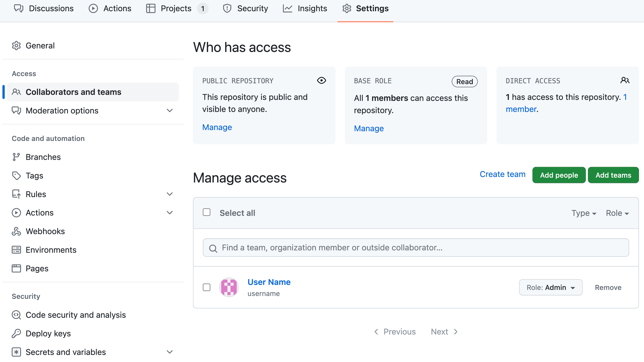This screenshot has height=362, width=644.
Task: Expand the Rules section chevron
Action: [170, 194]
